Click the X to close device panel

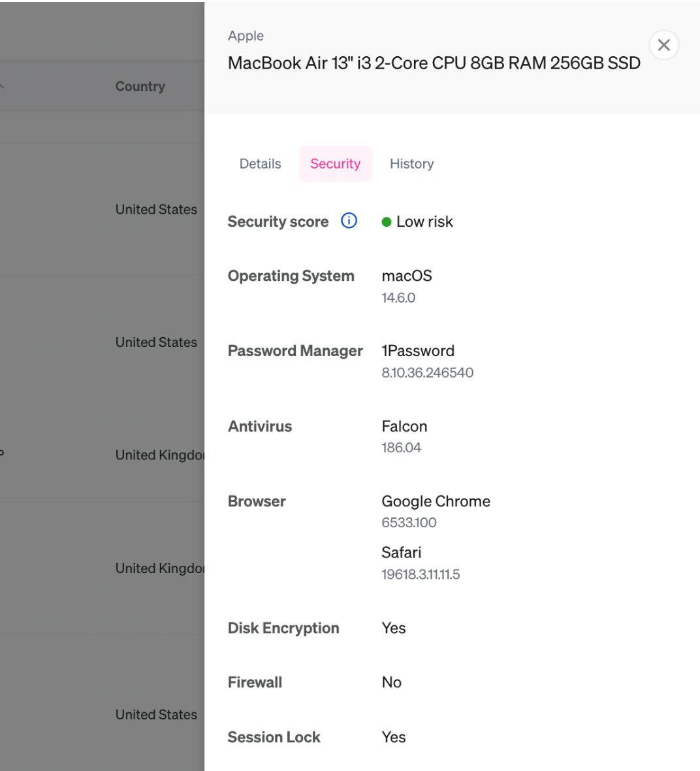pos(664,44)
